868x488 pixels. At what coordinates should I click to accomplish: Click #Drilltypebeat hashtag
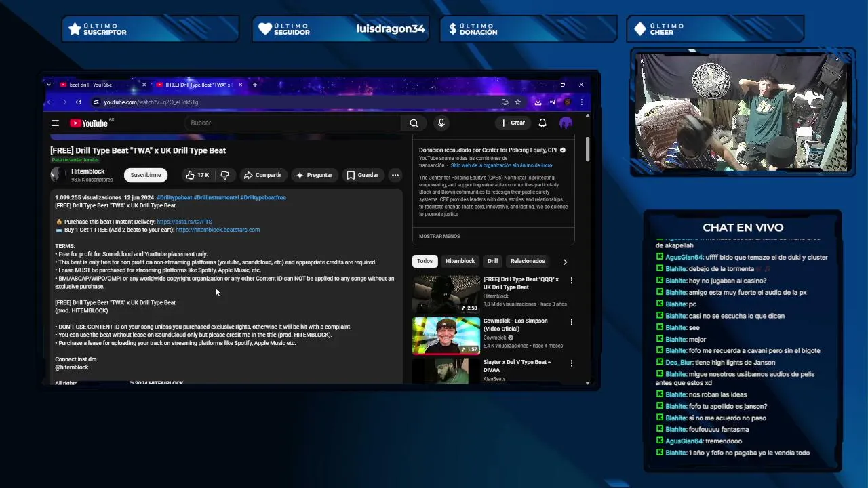click(174, 197)
